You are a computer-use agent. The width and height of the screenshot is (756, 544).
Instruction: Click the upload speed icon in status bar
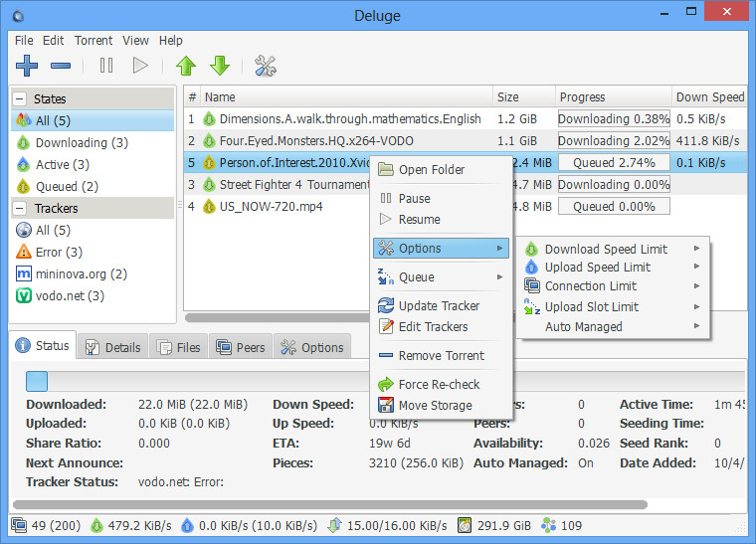click(187, 525)
